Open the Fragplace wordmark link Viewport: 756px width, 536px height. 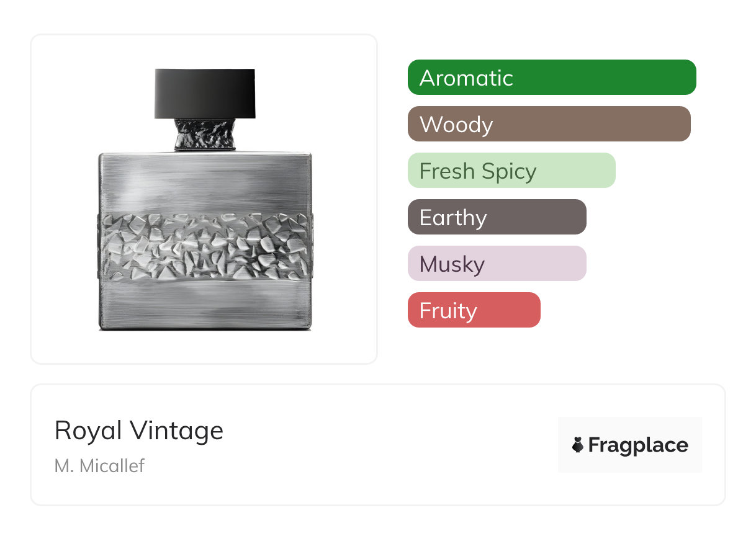(x=638, y=445)
